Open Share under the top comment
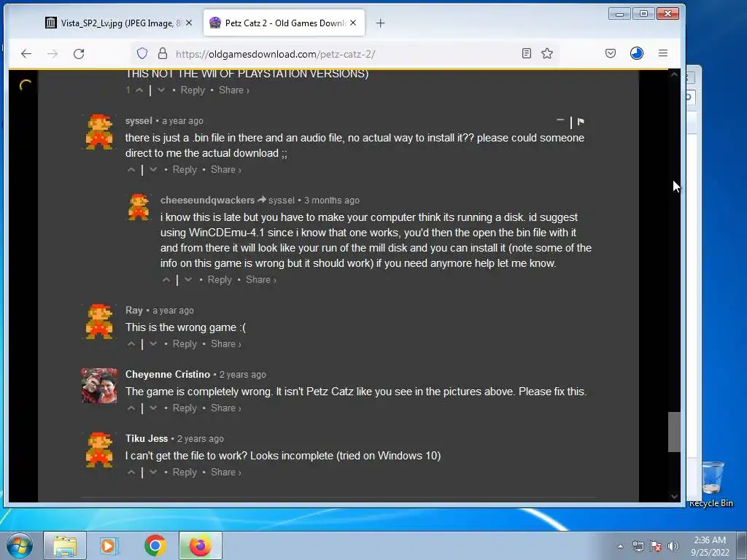 click(x=234, y=90)
